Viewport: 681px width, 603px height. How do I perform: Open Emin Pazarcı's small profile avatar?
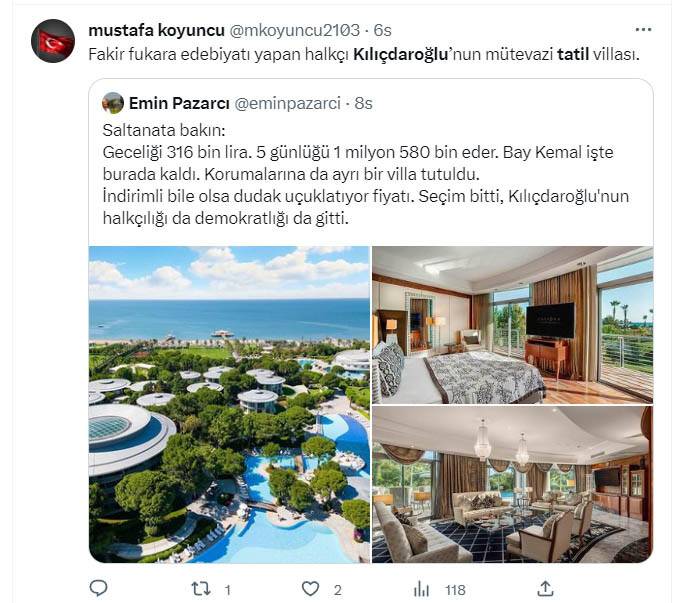pos(113,103)
